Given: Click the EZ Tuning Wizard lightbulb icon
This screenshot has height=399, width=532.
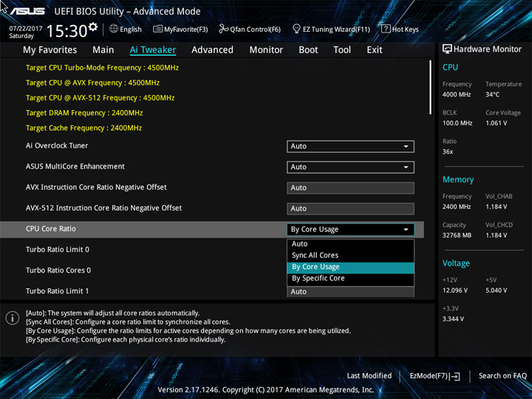Looking at the screenshot, I should pos(296,29).
